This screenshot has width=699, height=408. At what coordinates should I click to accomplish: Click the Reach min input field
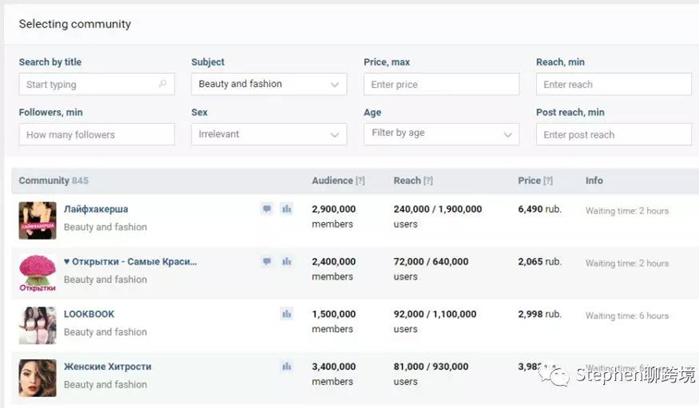[613, 85]
